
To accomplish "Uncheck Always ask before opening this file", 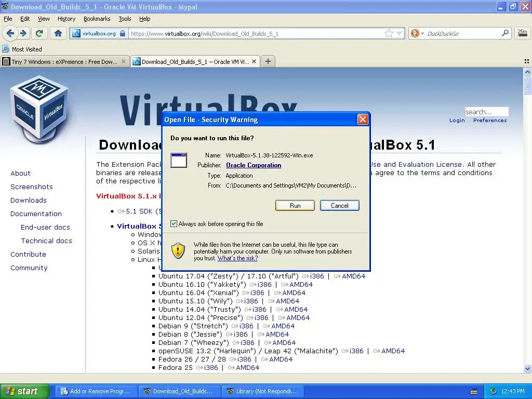I will tap(174, 223).
